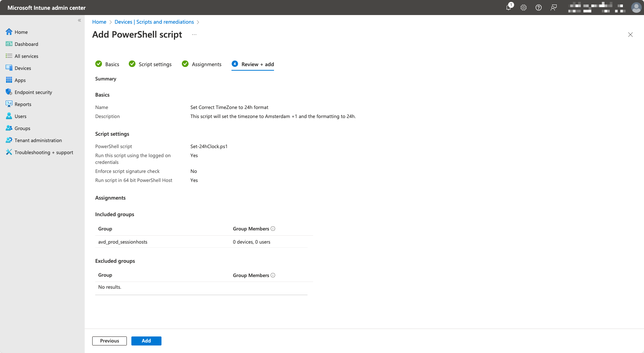Switch to the Basics step

coord(112,64)
